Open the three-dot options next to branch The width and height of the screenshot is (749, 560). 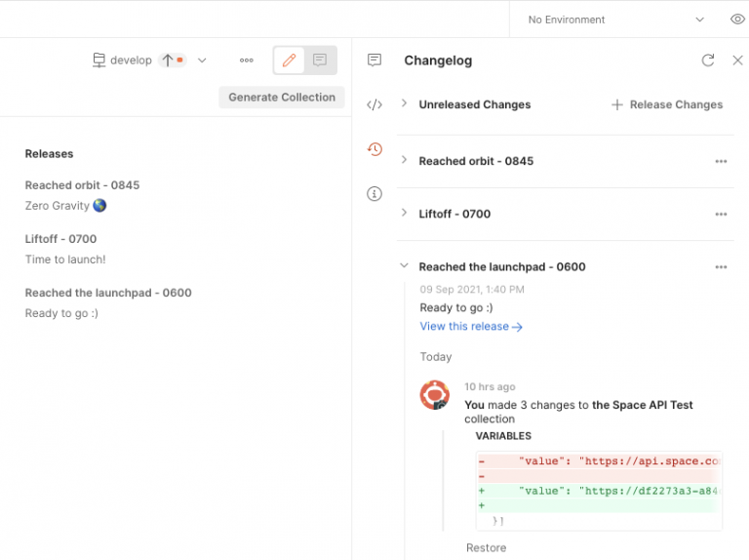[247, 60]
